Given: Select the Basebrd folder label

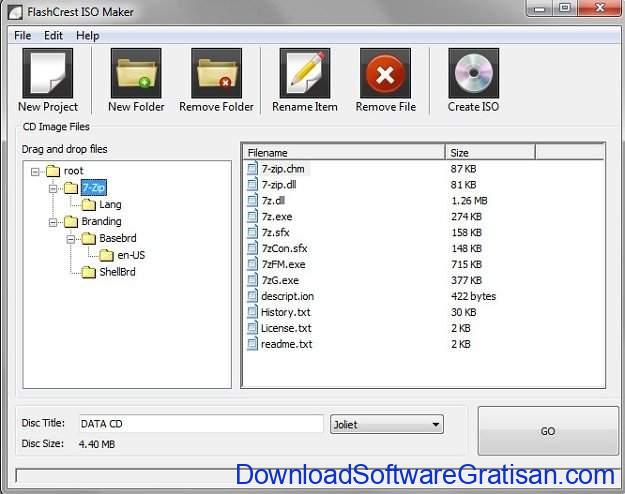Looking at the screenshot, I should (x=118, y=238).
